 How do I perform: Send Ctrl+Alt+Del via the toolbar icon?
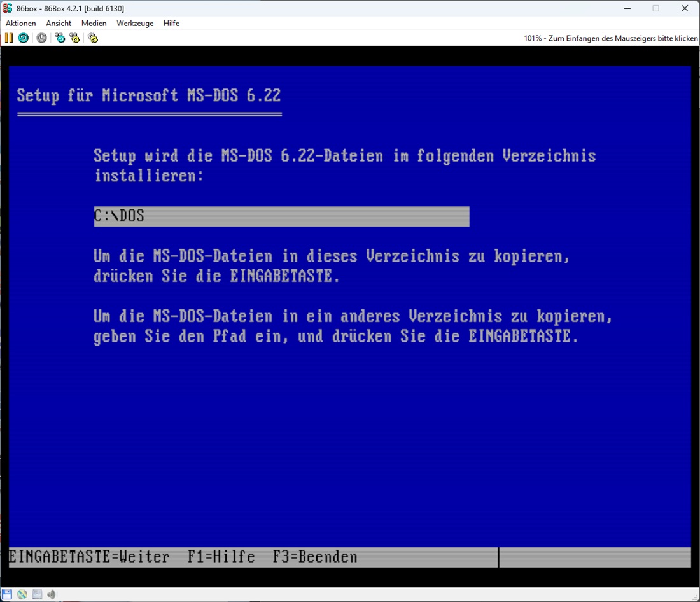pyautogui.click(x=60, y=38)
